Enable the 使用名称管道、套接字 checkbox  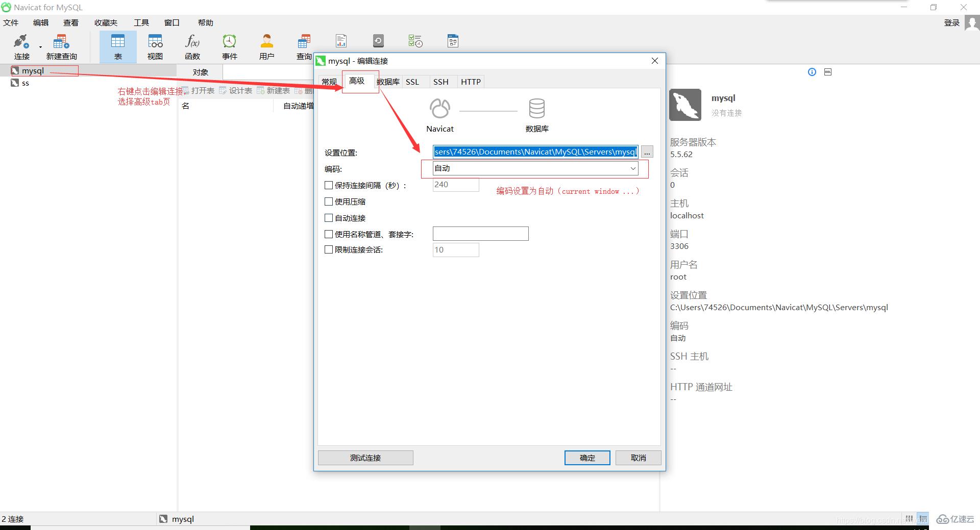pos(329,234)
